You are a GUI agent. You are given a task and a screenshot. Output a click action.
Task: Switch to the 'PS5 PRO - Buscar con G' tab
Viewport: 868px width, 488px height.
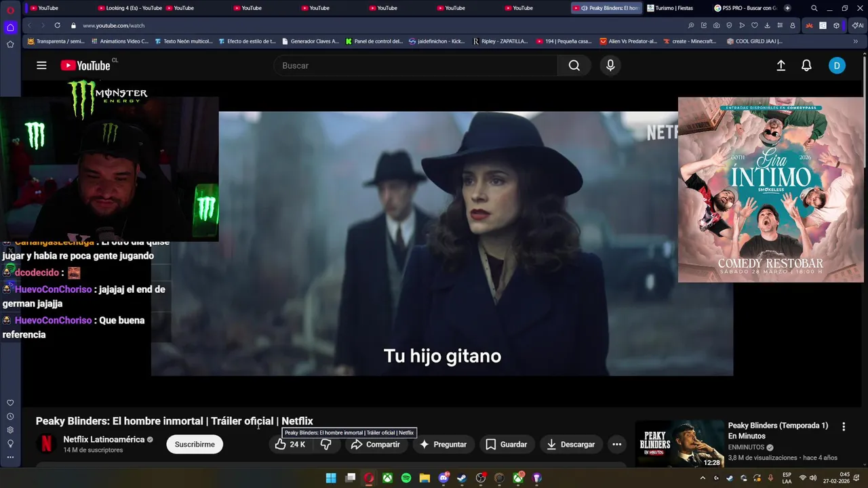pyautogui.click(x=745, y=8)
